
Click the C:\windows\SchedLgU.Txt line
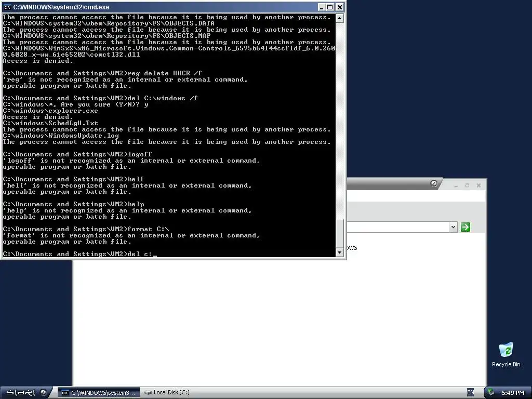(50, 123)
